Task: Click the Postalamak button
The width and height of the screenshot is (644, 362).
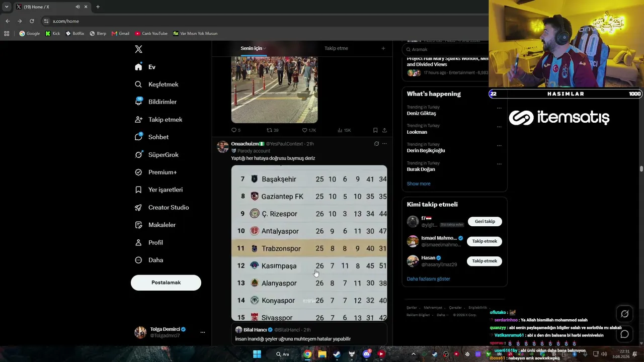Action: click(166, 283)
